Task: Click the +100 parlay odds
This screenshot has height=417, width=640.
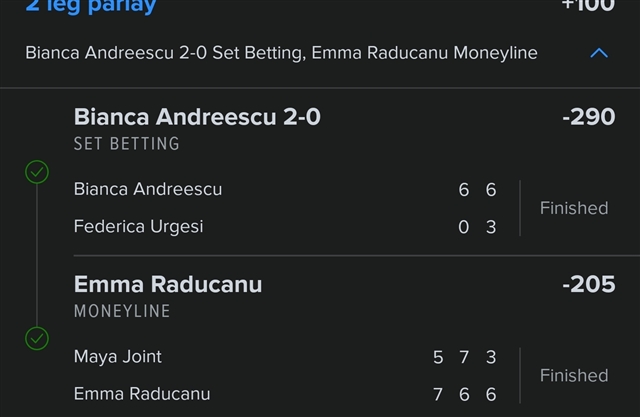Action: pyautogui.click(x=588, y=6)
